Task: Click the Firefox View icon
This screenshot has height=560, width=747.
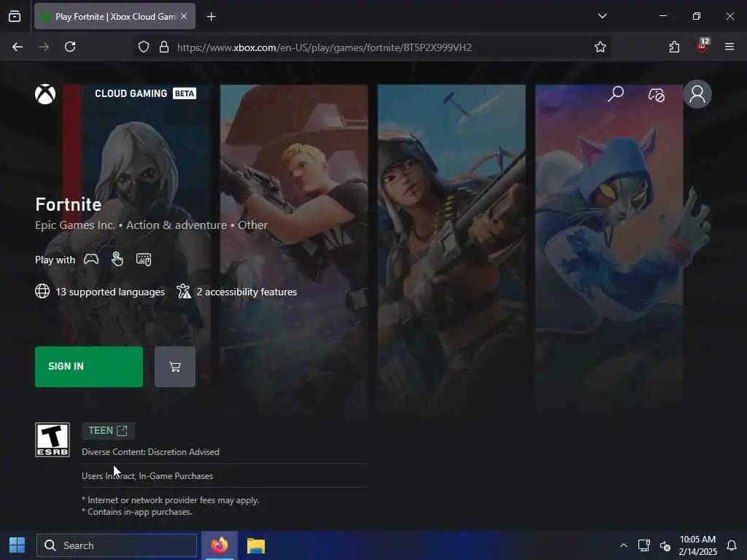Action: click(x=15, y=17)
